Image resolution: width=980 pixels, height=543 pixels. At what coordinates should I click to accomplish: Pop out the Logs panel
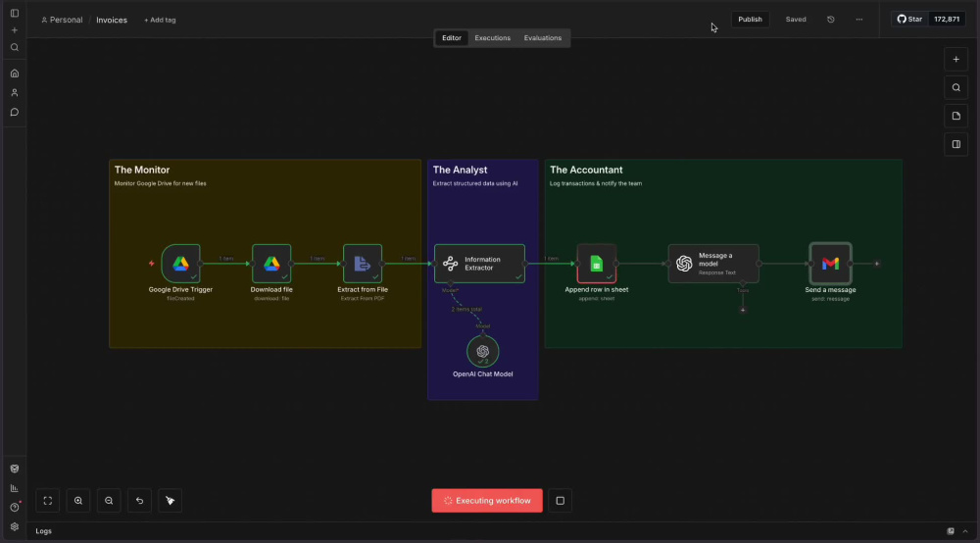pos(950,531)
